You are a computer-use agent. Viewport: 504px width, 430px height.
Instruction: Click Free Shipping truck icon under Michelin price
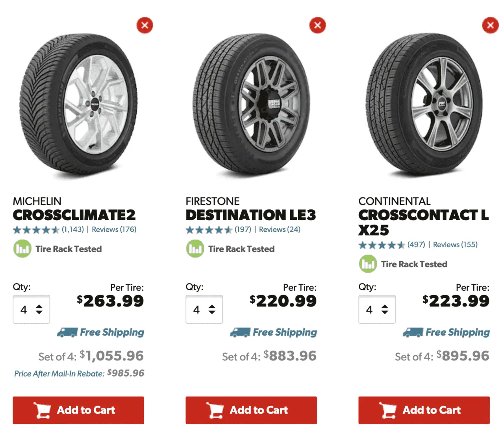point(67,332)
